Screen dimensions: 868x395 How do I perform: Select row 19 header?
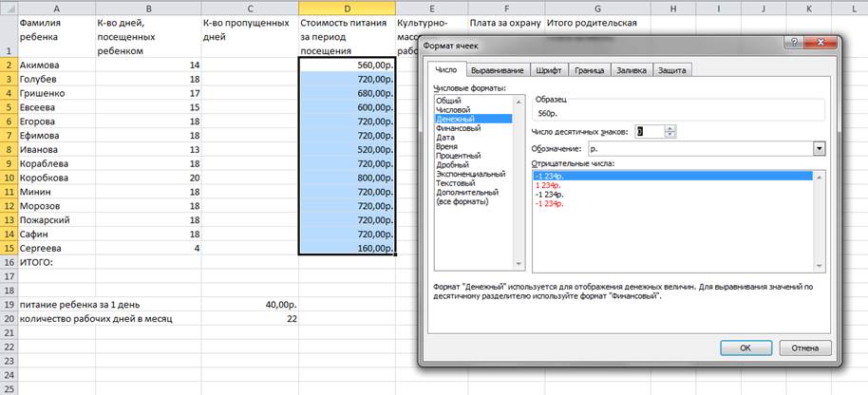pyautogui.click(x=9, y=304)
